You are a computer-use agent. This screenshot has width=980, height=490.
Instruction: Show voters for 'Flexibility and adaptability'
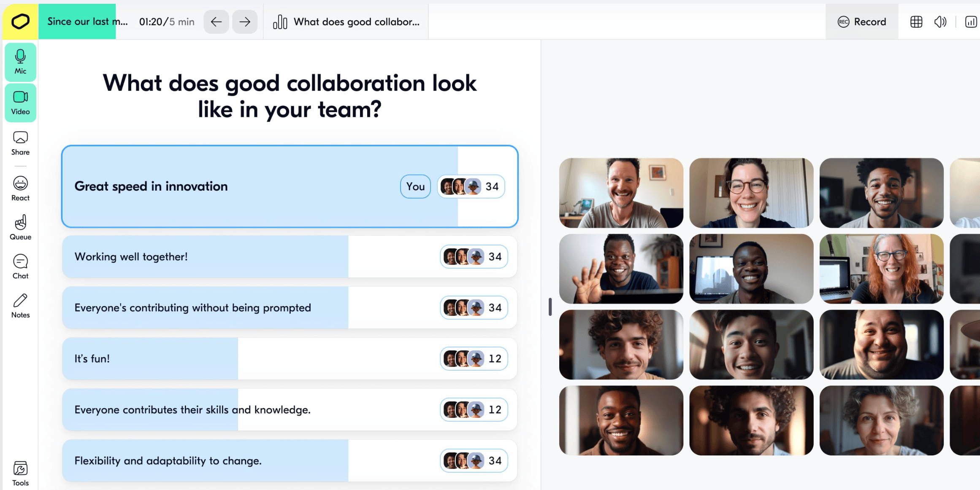coord(474,460)
